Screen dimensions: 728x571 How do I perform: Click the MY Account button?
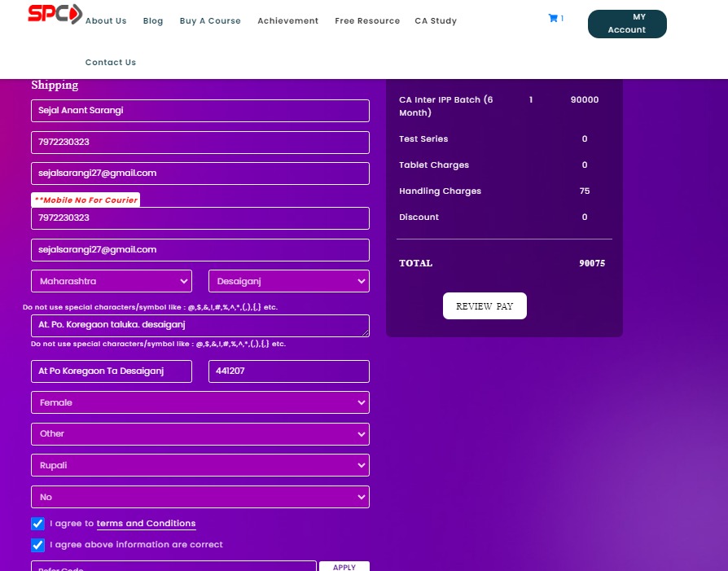627,24
